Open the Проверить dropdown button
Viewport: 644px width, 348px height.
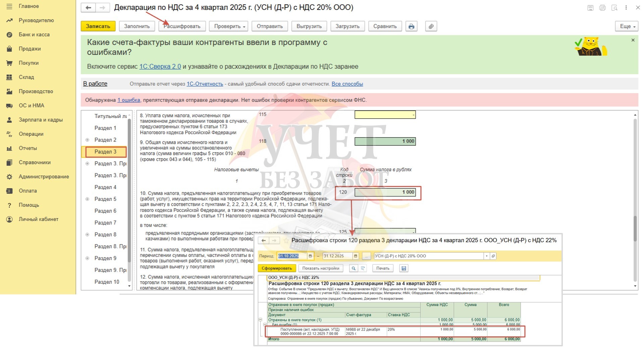pos(228,26)
